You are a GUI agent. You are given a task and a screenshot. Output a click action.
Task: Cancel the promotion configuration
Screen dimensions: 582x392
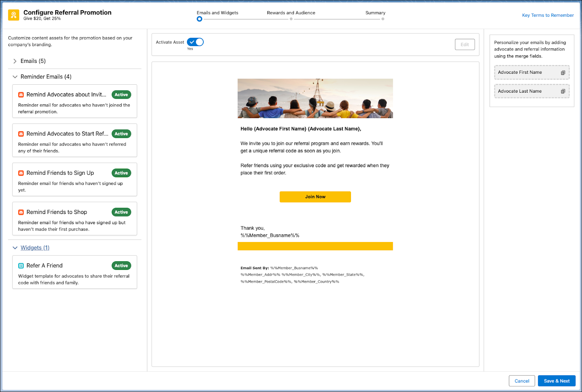pos(522,381)
